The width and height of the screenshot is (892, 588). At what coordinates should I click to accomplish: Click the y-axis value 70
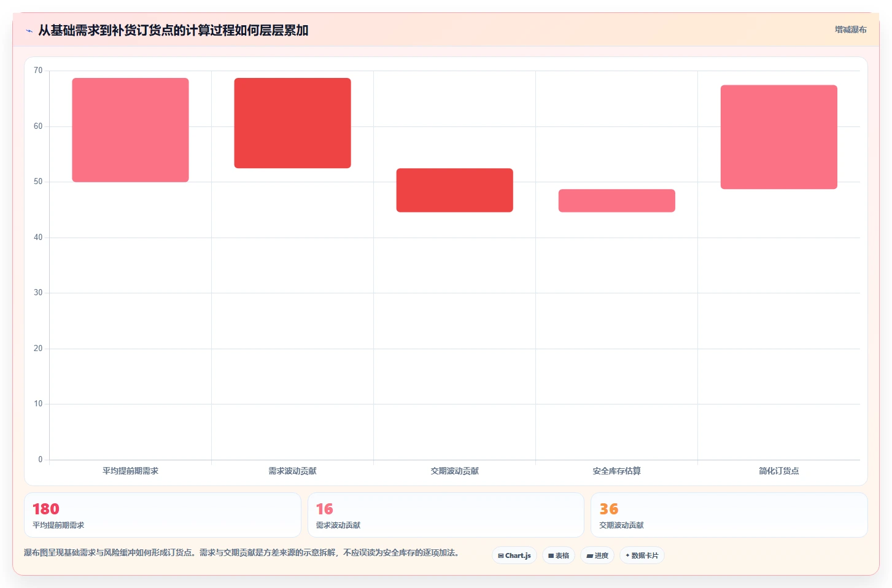point(38,71)
